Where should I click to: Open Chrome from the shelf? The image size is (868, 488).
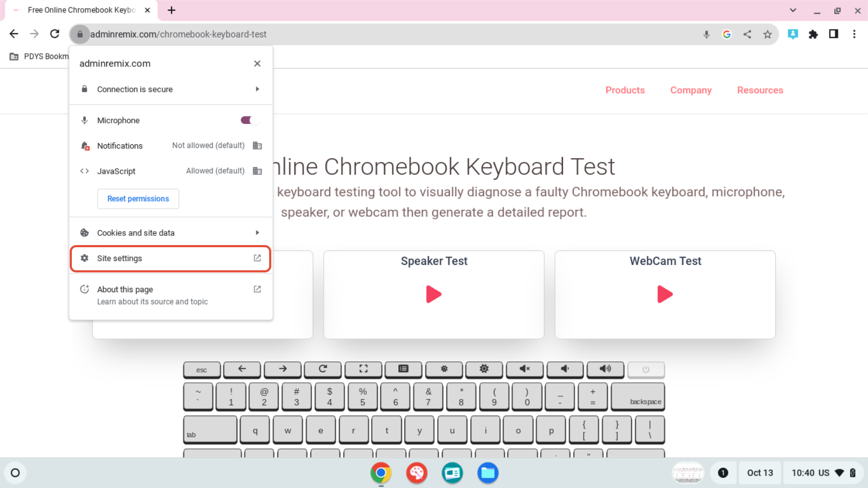click(381, 473)
